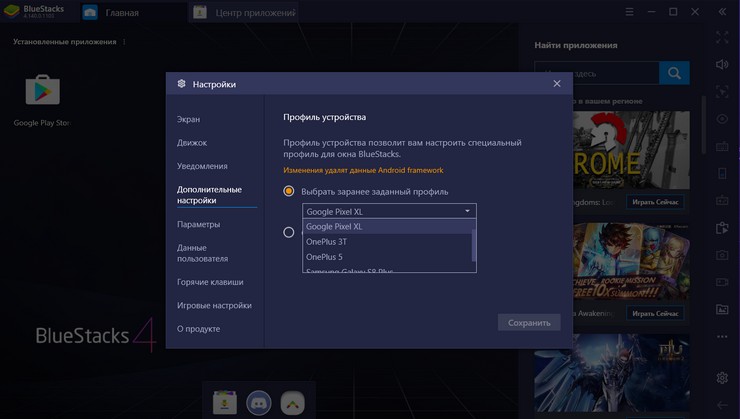This screenshot has height=419, width=740.
Task: Click the Сохранить button
Action: [x=529, y=323]
